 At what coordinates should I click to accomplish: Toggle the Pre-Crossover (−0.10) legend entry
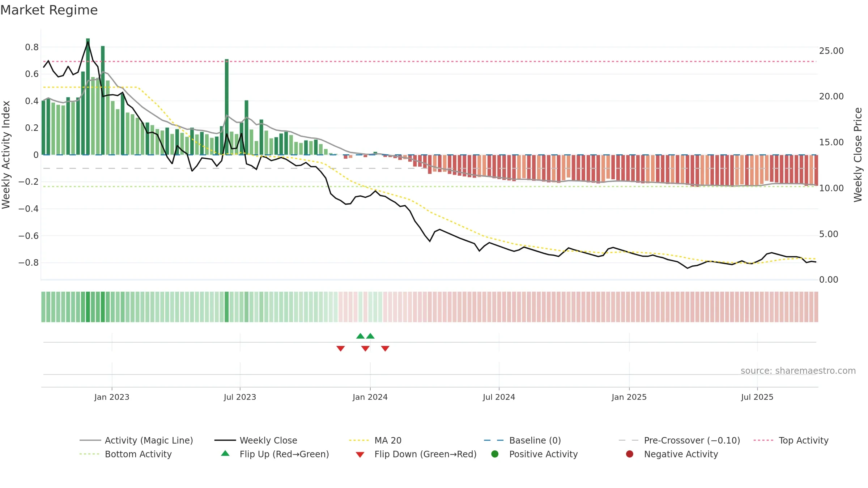coord(680,440)
